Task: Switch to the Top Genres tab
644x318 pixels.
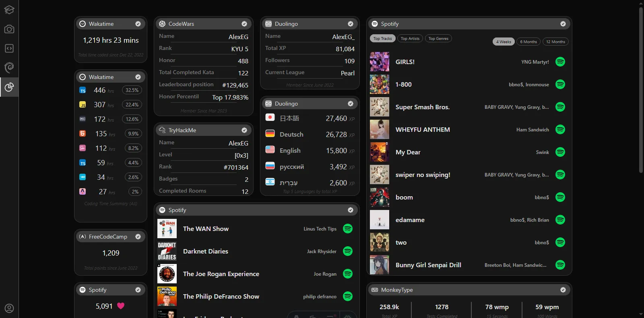Action: pyautogui.click(x=438, y=38)
